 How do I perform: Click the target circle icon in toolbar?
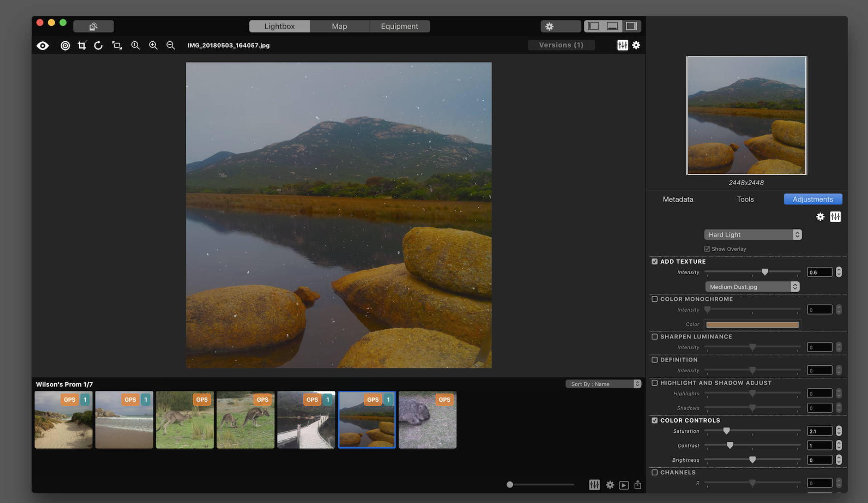(x=65, y=45)
